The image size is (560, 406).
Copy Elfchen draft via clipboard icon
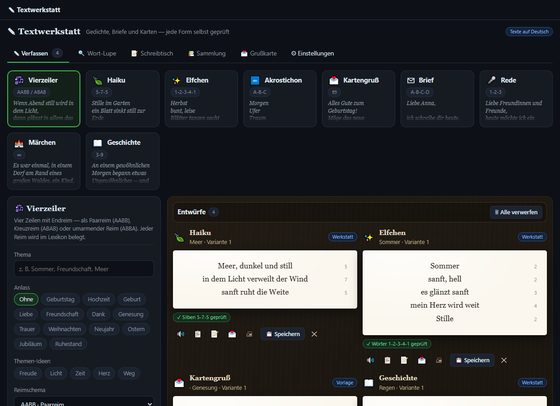pyautogui.click(x=387, y=360)
